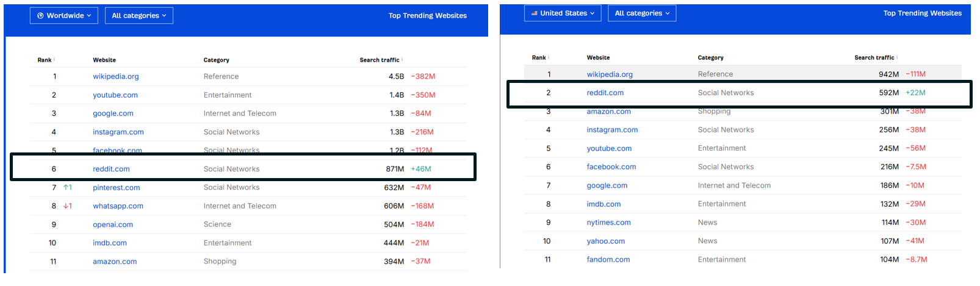Click the Reference category in Worldwide wikipedia.org row
The image size is (980, 286).
(222, 76)
